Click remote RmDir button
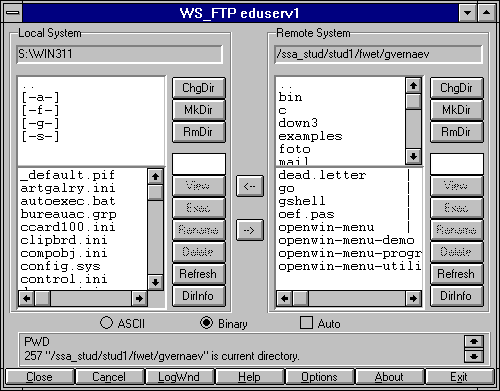The image size is (500, 391). 457,132
